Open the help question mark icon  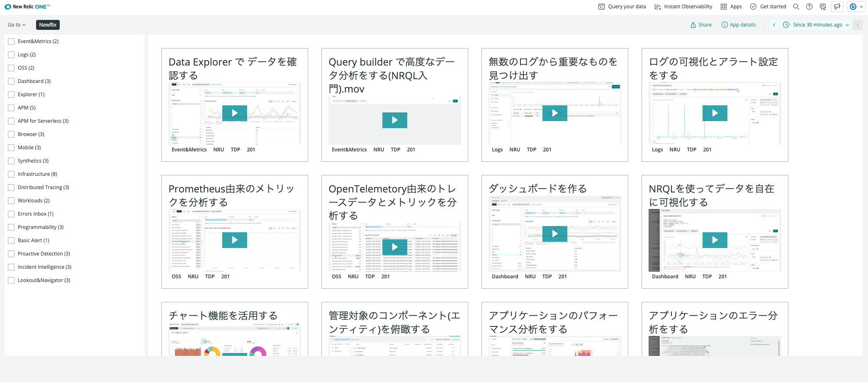(809, 7)
